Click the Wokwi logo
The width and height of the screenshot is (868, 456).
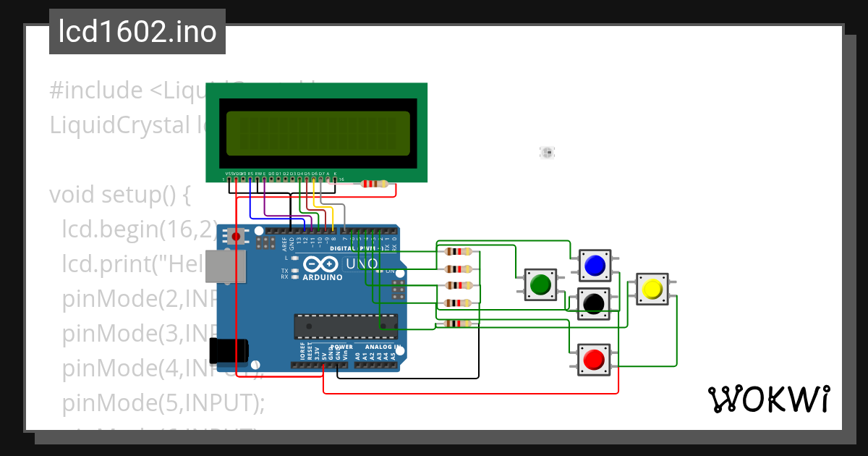769,399
